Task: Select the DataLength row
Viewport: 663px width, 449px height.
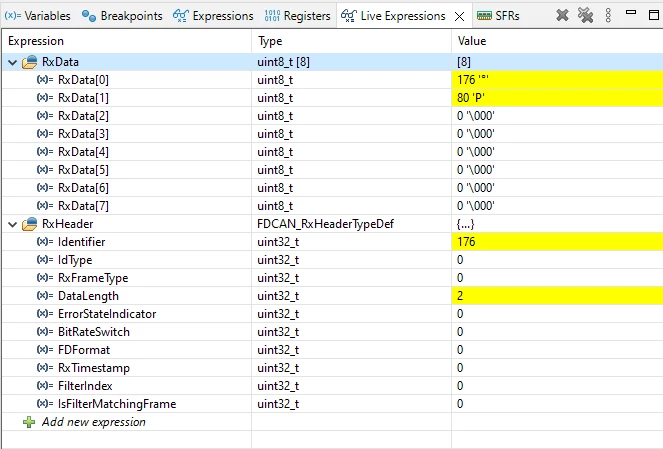Action: point(332,296)
